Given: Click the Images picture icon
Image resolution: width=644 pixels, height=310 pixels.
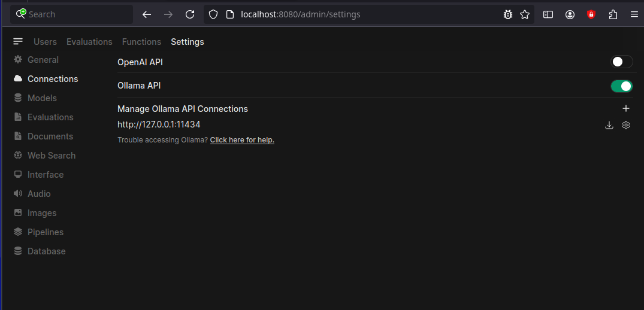Looking at the screenshot, I should [x=17, y=213].
